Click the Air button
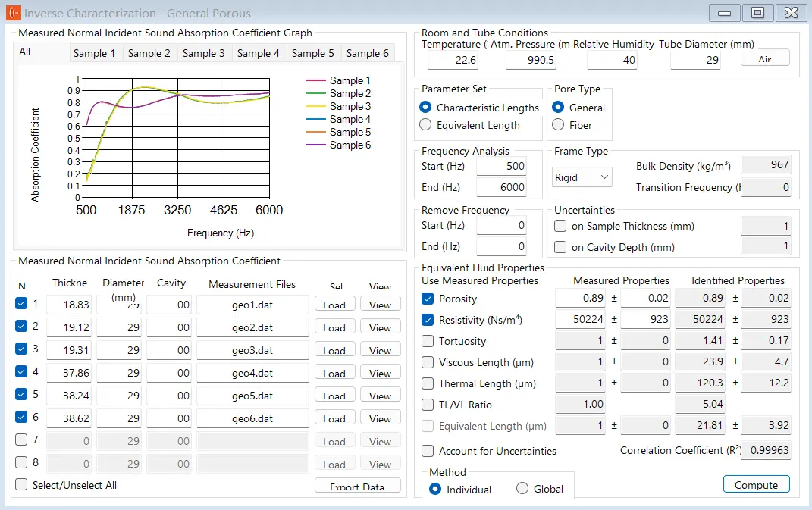This screenshot has width=812, height=510. click(765, 58)
